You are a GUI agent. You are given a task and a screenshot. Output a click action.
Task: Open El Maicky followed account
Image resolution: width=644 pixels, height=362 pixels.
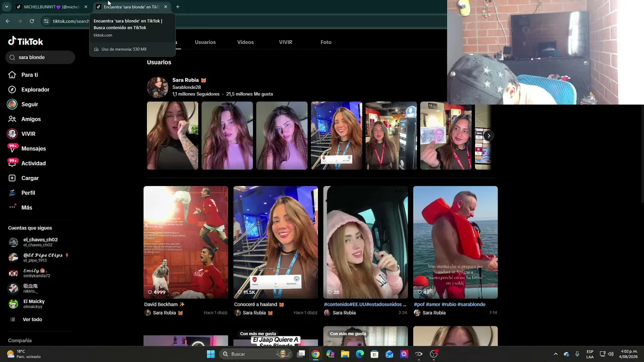pos(27,304)
